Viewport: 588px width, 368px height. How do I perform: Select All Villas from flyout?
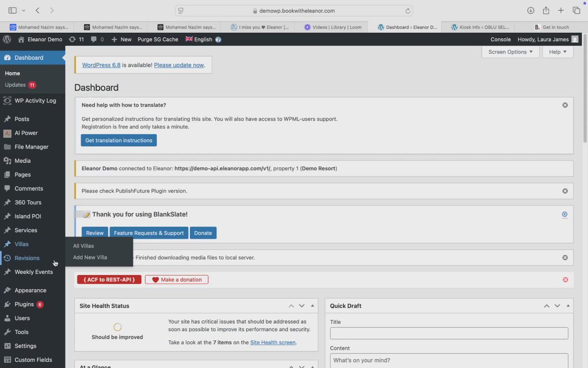pyautogui.click(x=83, y=246)
